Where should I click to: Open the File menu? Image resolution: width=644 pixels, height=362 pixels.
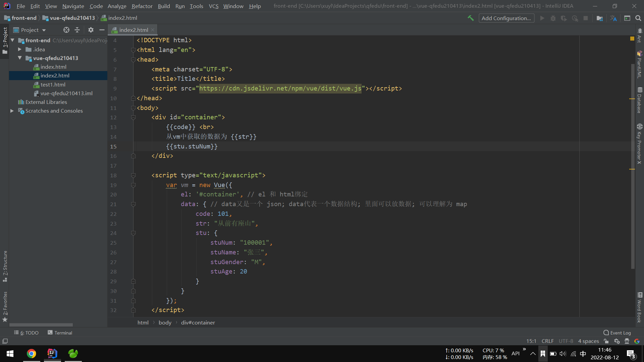pyautogui.click(x=21, y=6)
